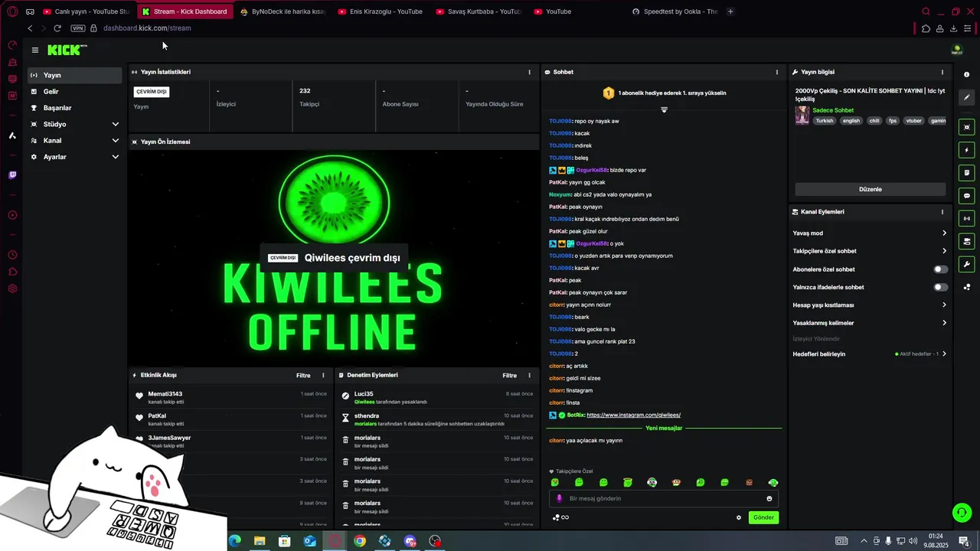This screenshot has width=980, height=551.
Task: Select Yayın in left navigation
Action: [74, 75]
